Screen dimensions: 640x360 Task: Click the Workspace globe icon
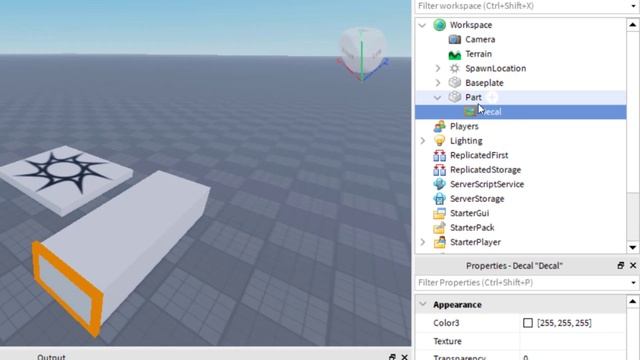(x=440, y=25)
